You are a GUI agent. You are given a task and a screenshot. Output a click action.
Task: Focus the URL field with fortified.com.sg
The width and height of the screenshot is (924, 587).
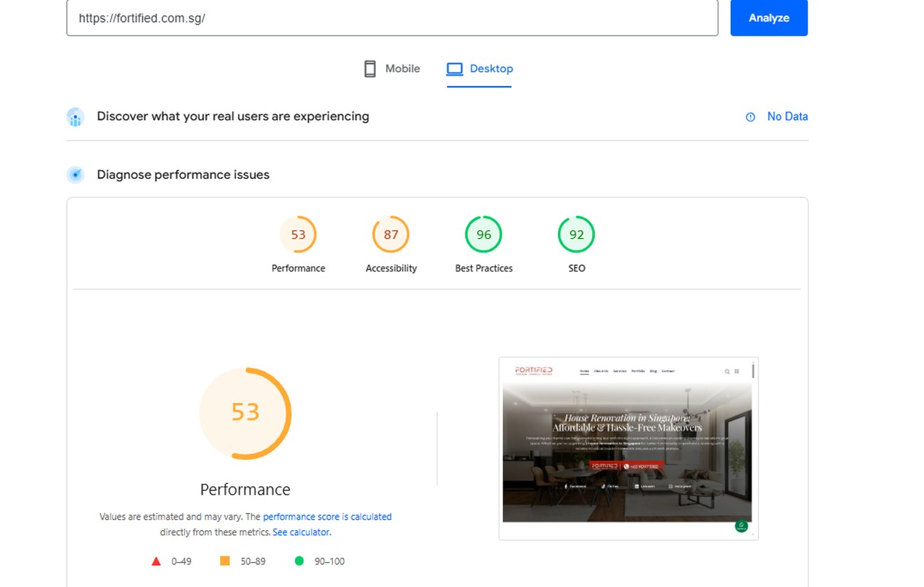coord(392,18)
